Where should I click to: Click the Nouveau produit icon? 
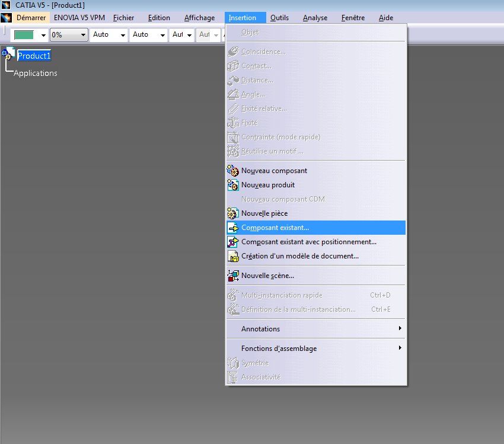pyautogui.click(x=232, y=185)
